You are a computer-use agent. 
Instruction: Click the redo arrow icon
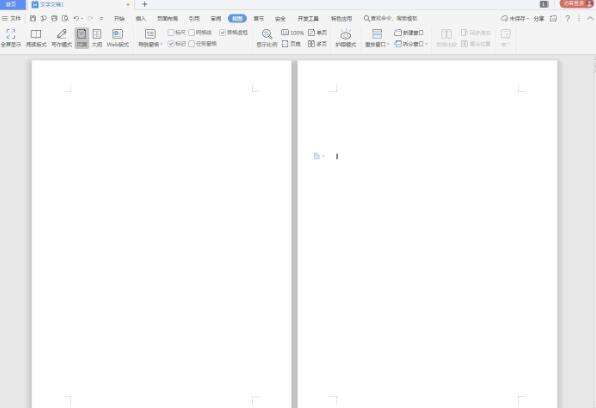pyautogui.click(x=90, y=18)
